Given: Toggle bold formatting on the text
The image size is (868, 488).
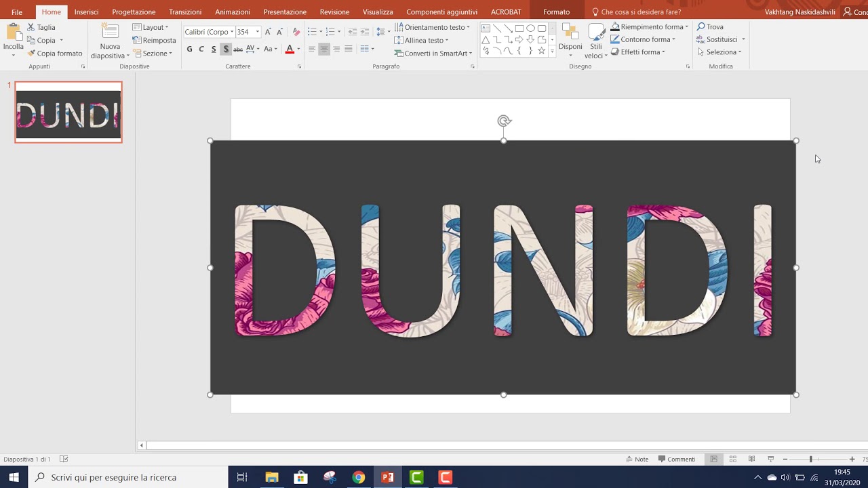Looking at the screenshot, I should (190, 49).
